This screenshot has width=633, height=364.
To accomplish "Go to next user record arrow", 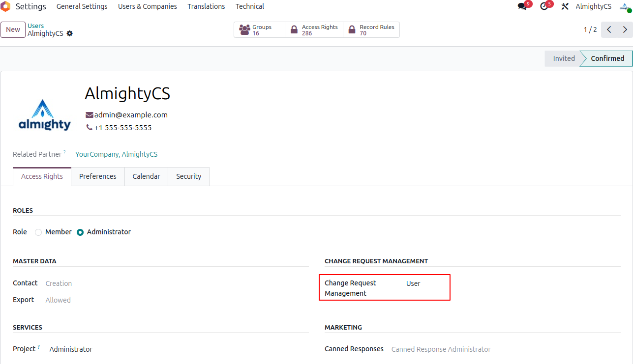I will [625, 29].
